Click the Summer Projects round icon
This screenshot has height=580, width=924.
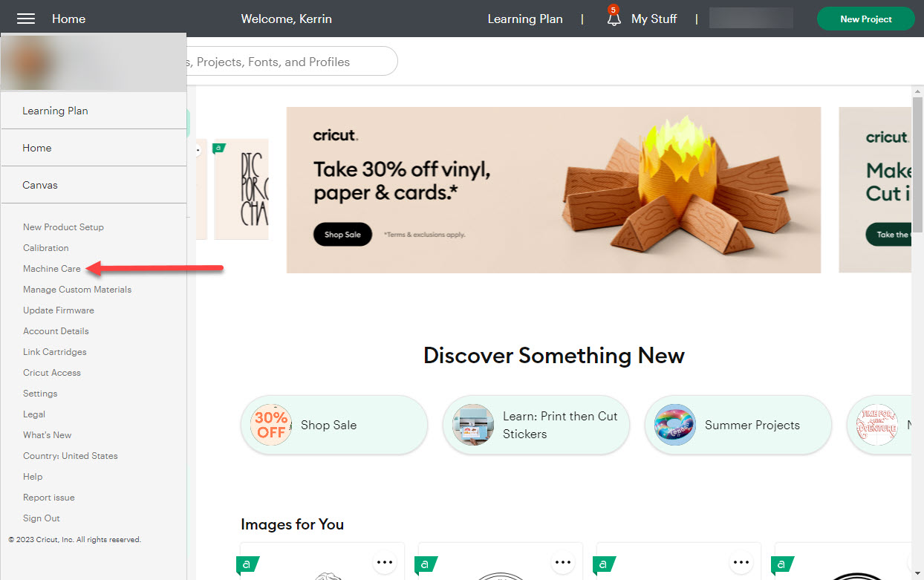pyautogui.click(x=675, y=425)
